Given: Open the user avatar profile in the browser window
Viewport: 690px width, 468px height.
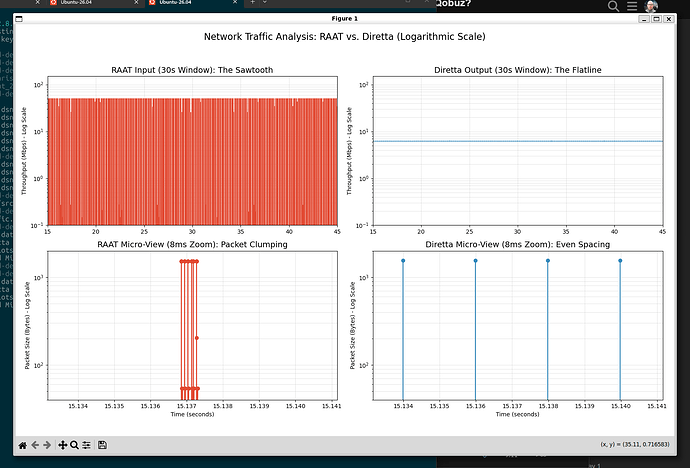Looking at the screenshot, I should coord(651,6).
